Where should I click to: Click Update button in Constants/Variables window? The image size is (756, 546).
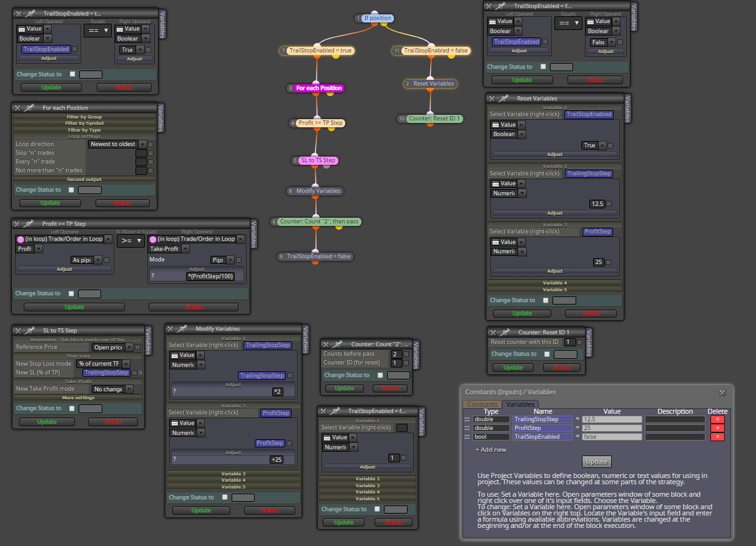point(597,462)
